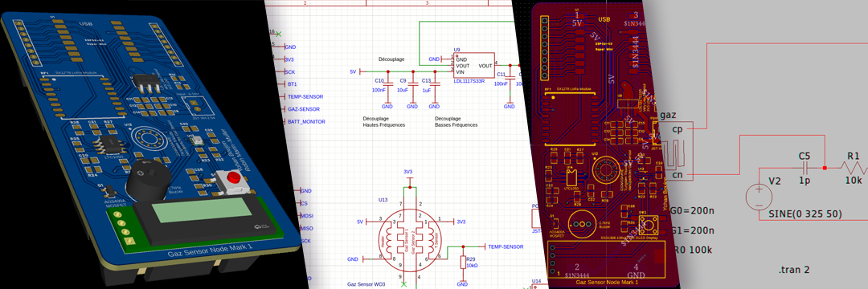This screenshot has height=289, width=868.
Task: Select the black buzzer on the 3D board
Action: 145,182
